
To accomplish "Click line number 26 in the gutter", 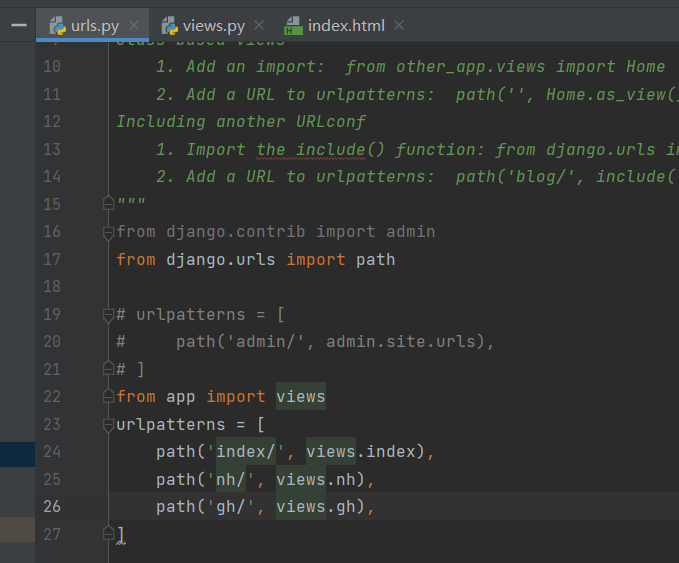I will click(52, 506).
